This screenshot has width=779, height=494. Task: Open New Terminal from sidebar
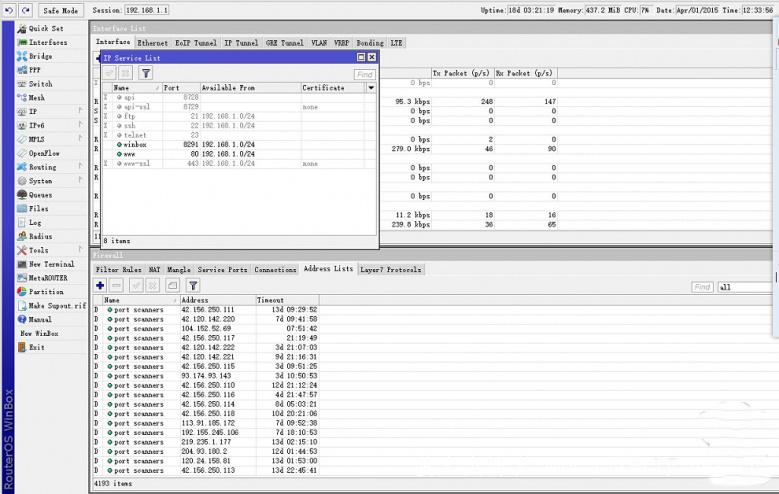point(51,264)
